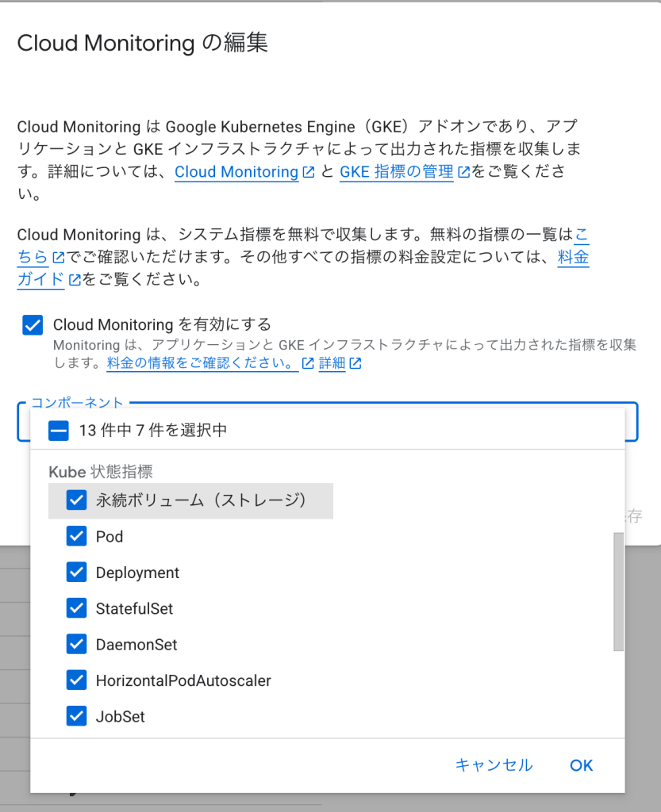Uncheck 永続ボリューム（ストレージ）option
The image size is (661, 812).
[x=77, y=500]
